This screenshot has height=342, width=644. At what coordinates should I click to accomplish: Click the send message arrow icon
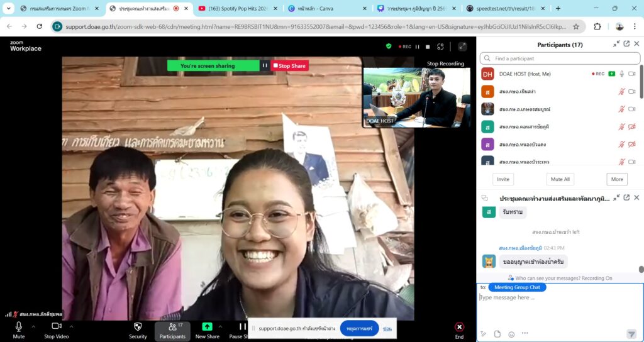(x=631, y=334)
